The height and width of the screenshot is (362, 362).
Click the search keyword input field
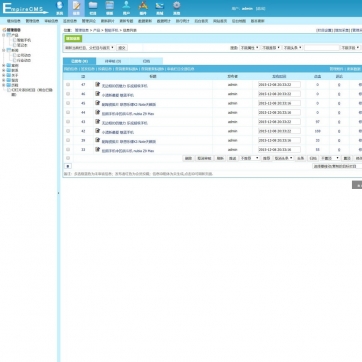[322, 48]
